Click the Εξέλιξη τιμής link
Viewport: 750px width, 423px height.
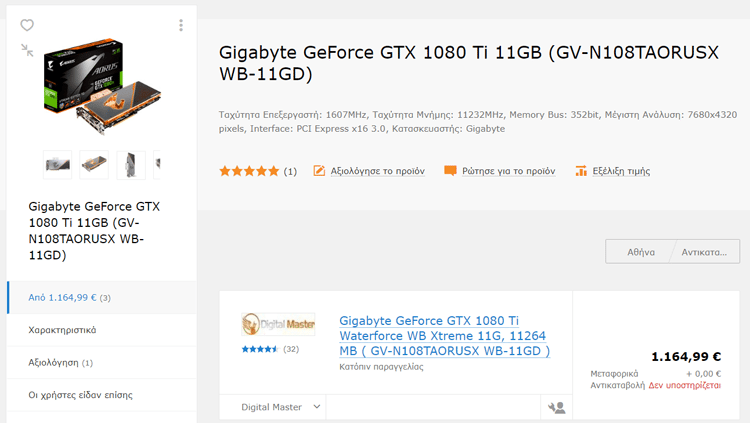click(x=620, y=171)
